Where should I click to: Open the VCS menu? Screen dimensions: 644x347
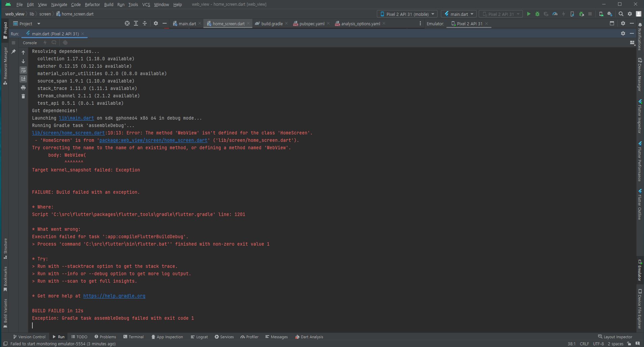click(146, 4)
